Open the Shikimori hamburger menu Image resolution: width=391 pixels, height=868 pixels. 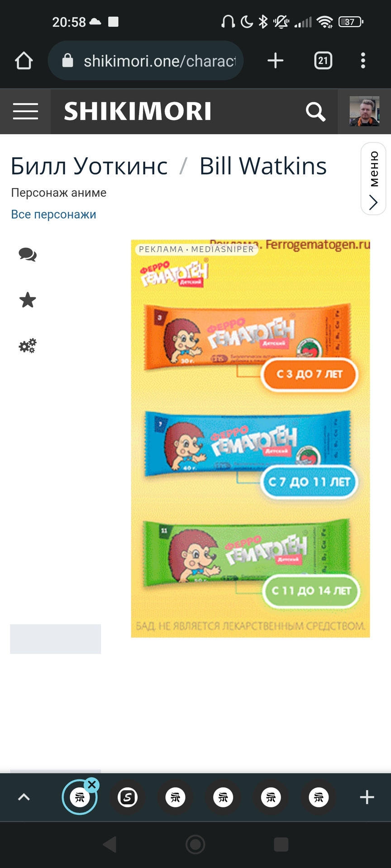[x=25, y=111]
